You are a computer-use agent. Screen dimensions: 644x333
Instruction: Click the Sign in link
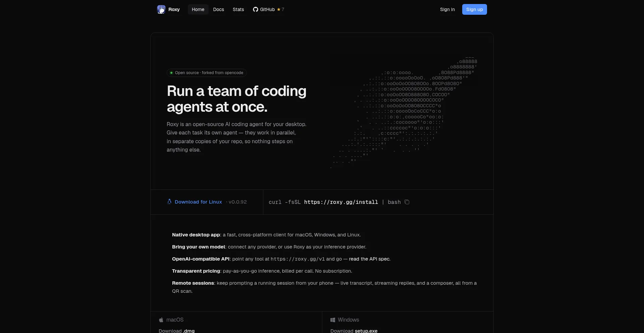(x=447, y=9)
